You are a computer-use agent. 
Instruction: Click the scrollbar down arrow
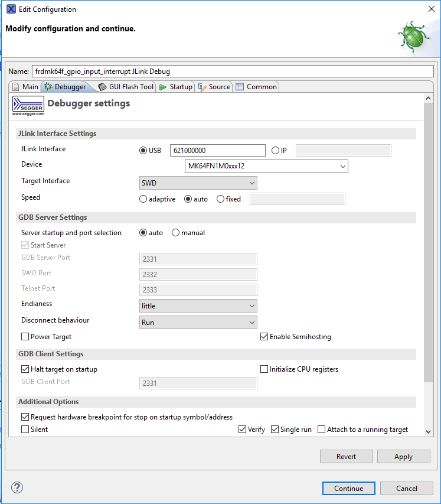428,432
